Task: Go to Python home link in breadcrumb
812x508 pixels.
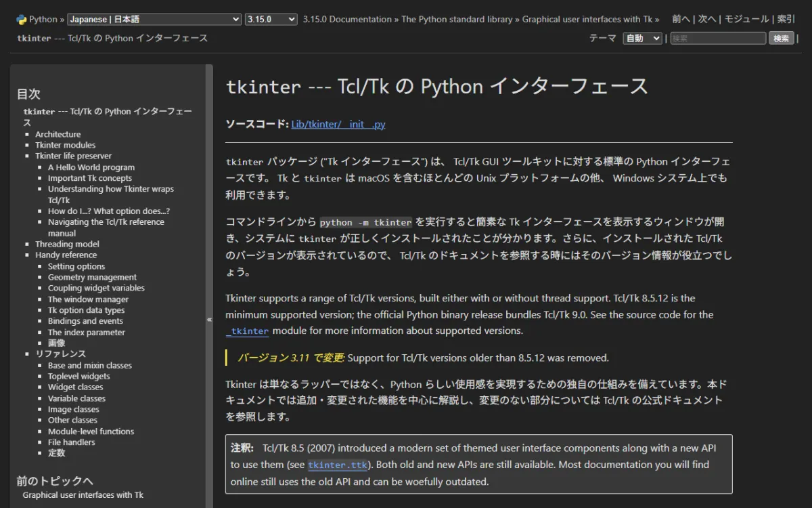Action: pyautogui.click(x=43, y=20)
